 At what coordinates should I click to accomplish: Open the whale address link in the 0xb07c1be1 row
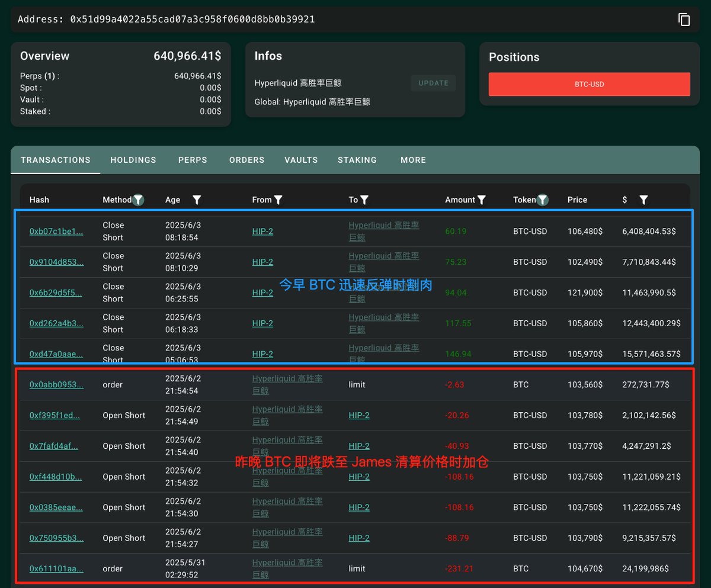coord(384,232)
